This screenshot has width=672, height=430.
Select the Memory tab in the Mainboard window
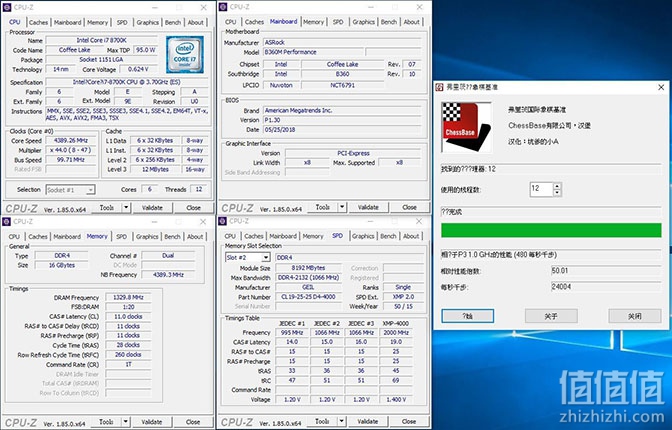coord(313,22)
